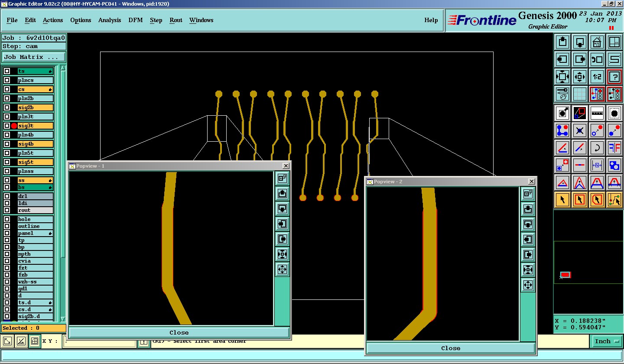Toggle the checkbox for layer sig3t
This screenshot has height=364, width=624.
point(7,126)
